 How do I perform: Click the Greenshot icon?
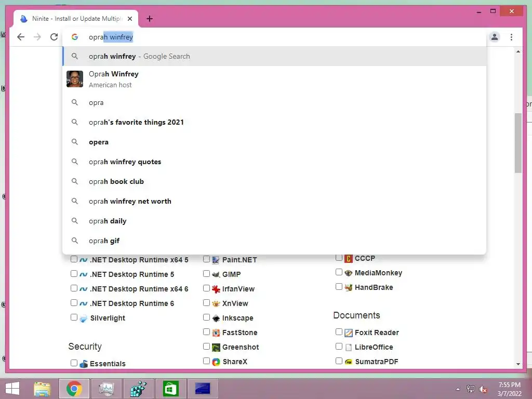tap(216, 348)
